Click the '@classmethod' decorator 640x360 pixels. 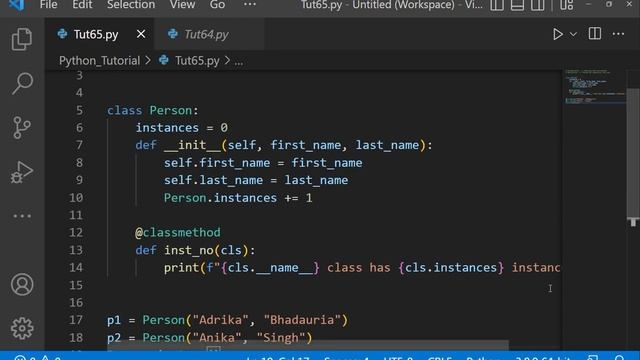pyautogui.click(x=178, y=233)
